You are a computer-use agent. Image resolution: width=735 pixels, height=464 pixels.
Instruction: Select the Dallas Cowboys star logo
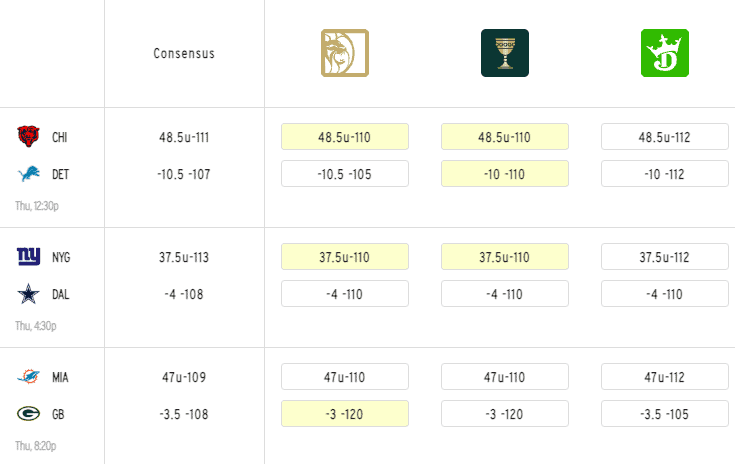(28, 294)
